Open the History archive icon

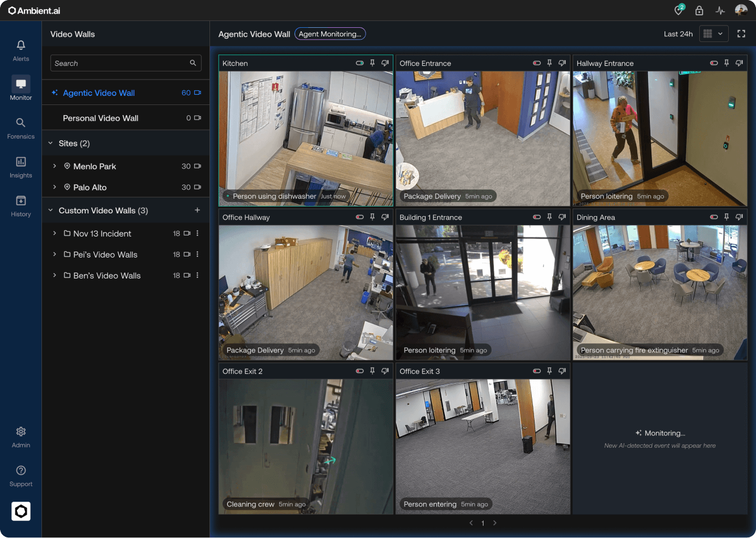point(21,200)
